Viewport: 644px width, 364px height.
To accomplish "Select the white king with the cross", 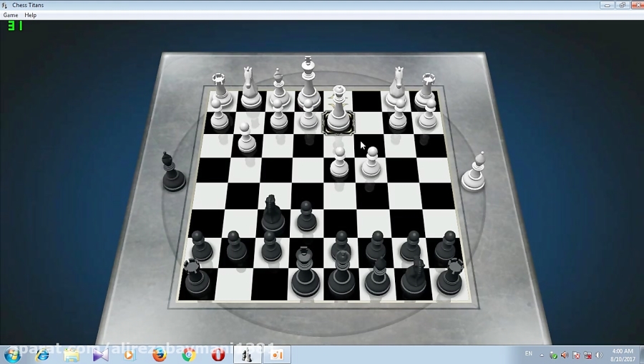I will coord(308,82).
